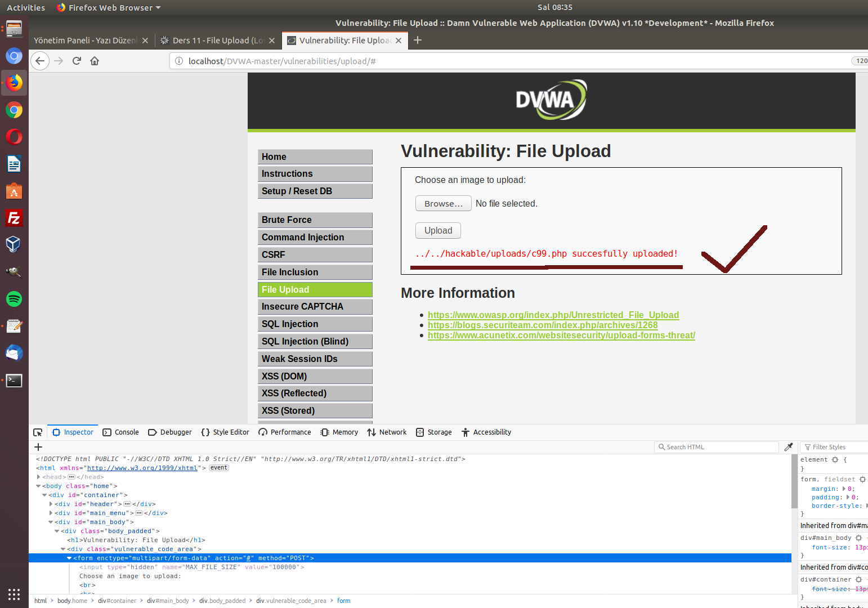Image resolution: width=868 pixels, height=608 pixels.
Task: Collapse the div id="container" node
Action: (44, 495)
